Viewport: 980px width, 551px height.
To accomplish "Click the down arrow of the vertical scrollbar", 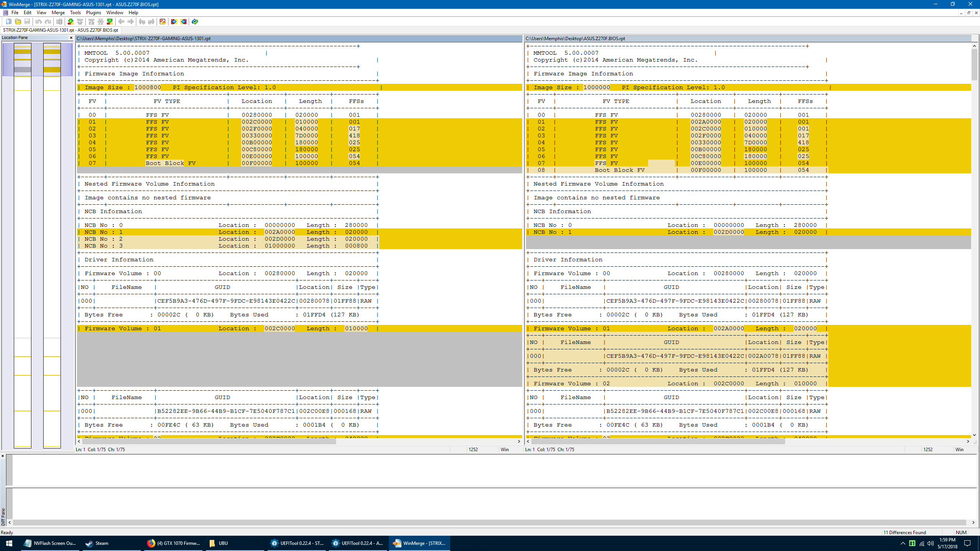I will click(x=974, y=435).
